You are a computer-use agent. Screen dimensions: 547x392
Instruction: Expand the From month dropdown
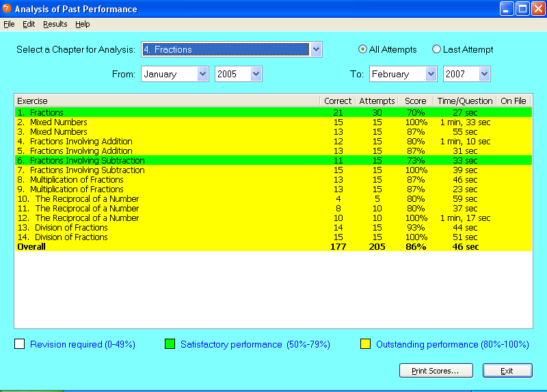coord(202,74)
